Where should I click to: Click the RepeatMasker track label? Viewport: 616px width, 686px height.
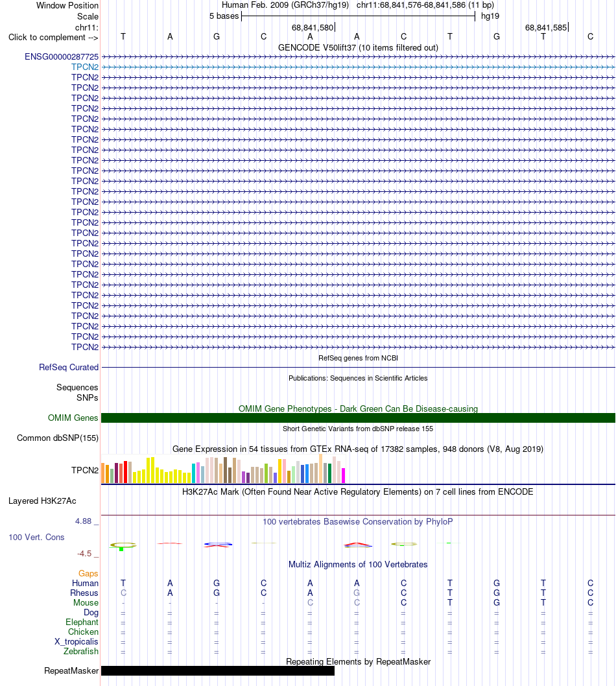pyautogui.click(x=71, y=670)
